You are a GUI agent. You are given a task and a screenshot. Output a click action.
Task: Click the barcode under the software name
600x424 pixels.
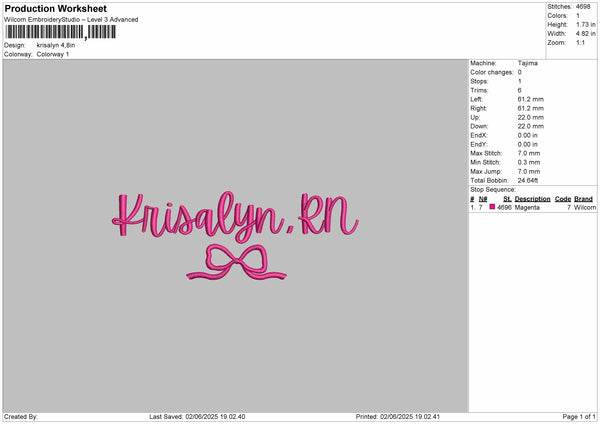click(61, 32)
